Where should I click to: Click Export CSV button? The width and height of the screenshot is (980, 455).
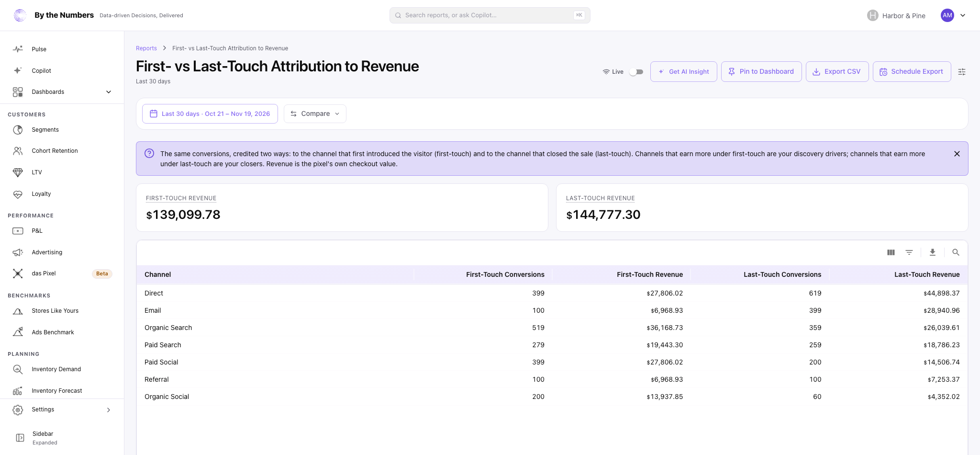tap(837, 72)
